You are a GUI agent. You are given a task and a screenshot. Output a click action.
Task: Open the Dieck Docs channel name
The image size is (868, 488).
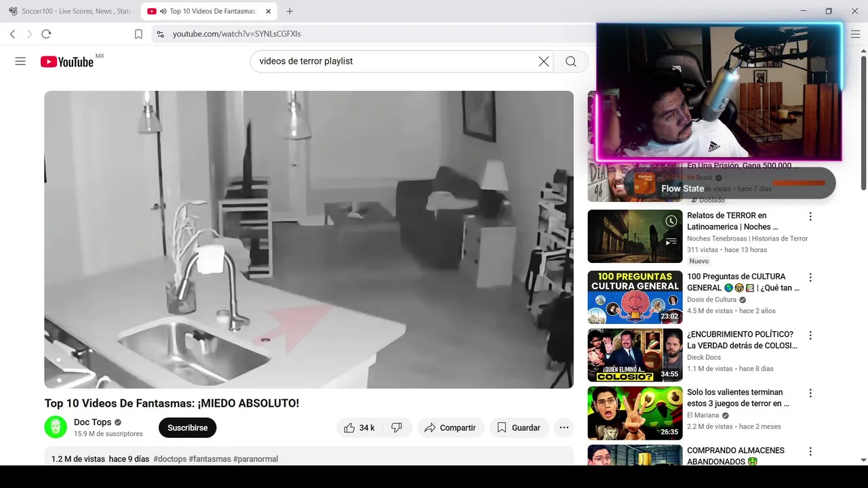[x=704, y=357]
